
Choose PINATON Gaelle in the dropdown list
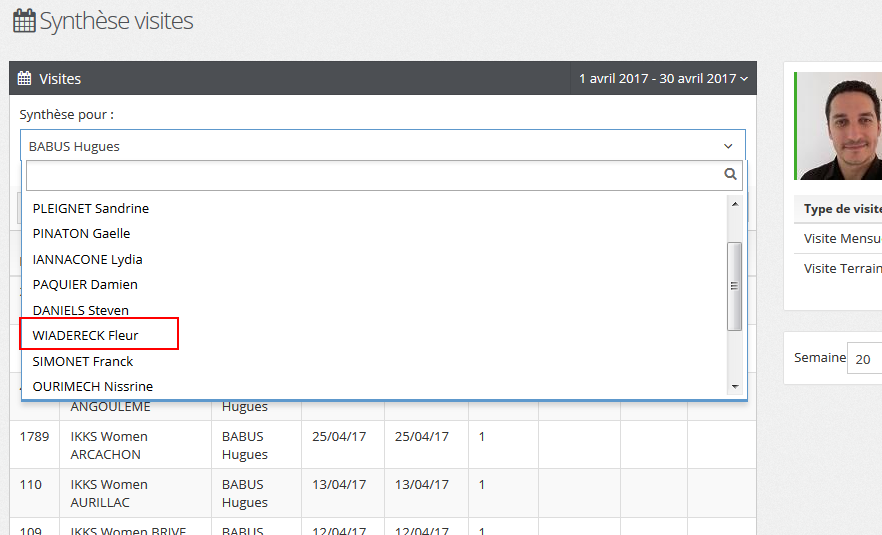[82, 233]
